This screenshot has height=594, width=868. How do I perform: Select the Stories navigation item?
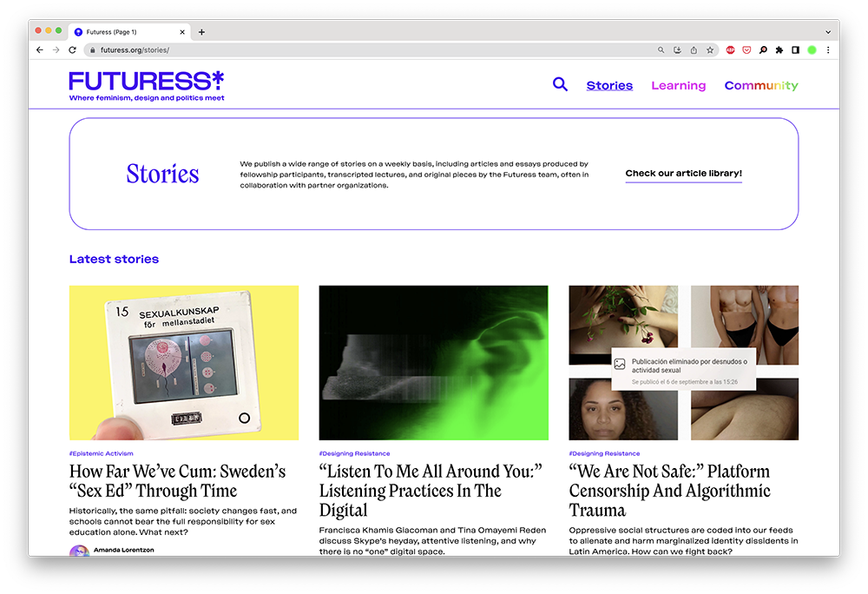[x=609, y=85]
